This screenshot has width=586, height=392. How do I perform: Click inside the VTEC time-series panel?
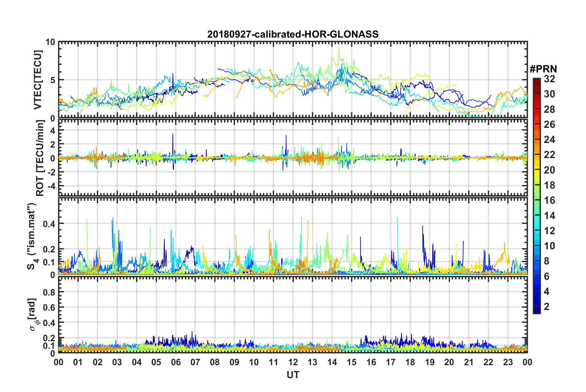coord(293,80)
